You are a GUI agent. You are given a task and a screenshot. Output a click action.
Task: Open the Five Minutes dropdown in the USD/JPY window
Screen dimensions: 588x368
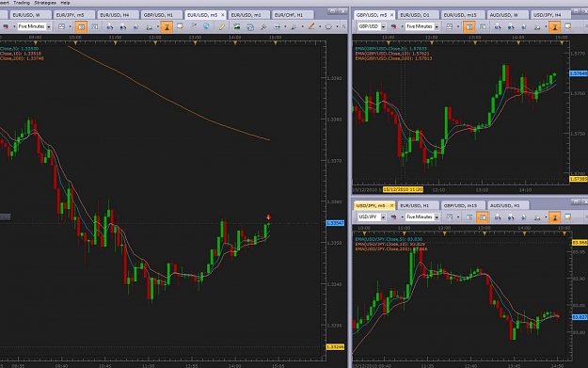tap(437, 217)
